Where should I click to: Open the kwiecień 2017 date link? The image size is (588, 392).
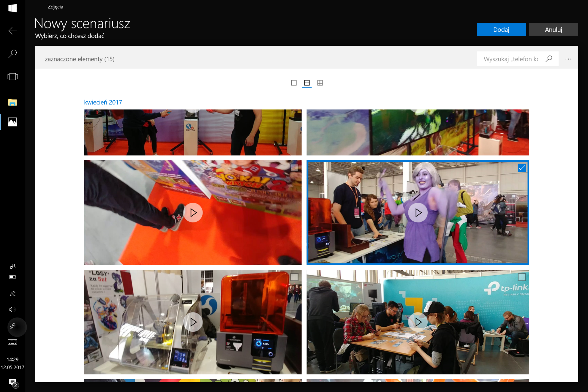pos(103,102)
